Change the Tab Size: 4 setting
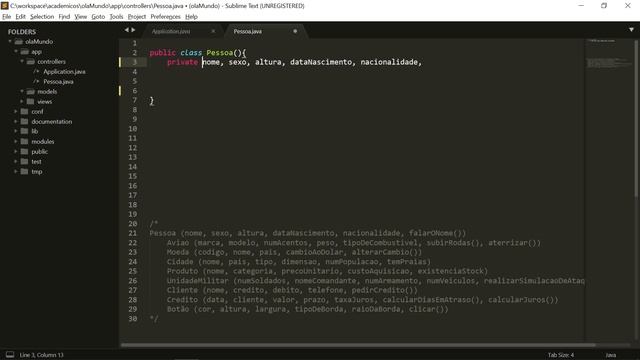 click(x=561, y=355)
